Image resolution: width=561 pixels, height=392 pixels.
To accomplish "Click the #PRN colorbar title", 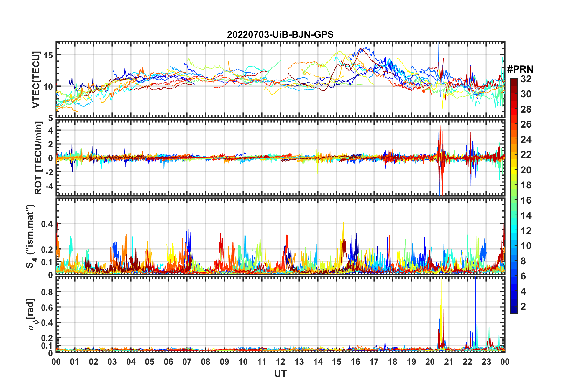I will (520, 69).
